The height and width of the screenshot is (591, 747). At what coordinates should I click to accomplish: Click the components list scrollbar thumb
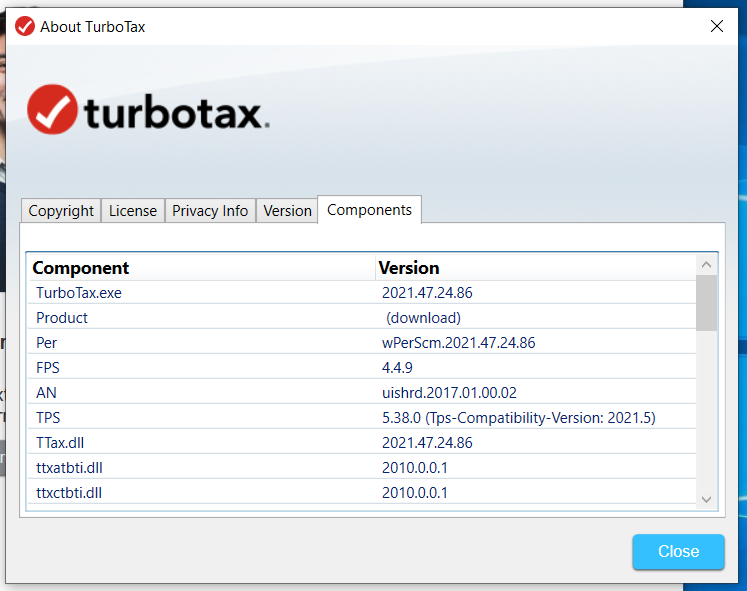[x=707, y=303]
